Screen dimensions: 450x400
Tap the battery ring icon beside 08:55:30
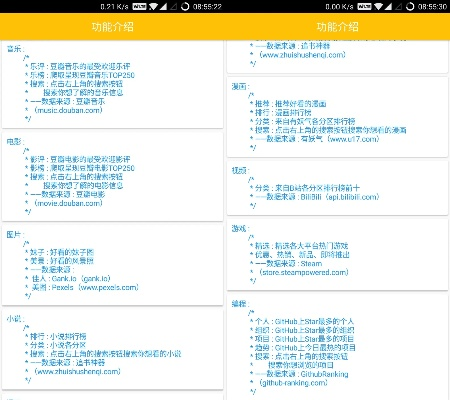coord(410,7)
